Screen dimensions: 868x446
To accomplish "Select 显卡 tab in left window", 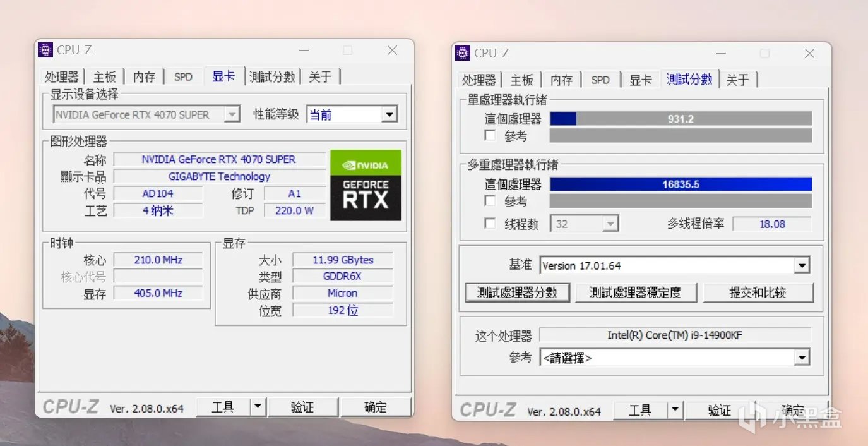I will pos(223,76).
